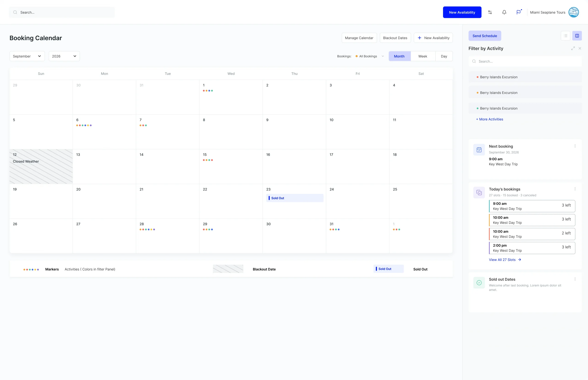Click the Today's bookings icon
The image size is (588, 380).
click(479, 193)
